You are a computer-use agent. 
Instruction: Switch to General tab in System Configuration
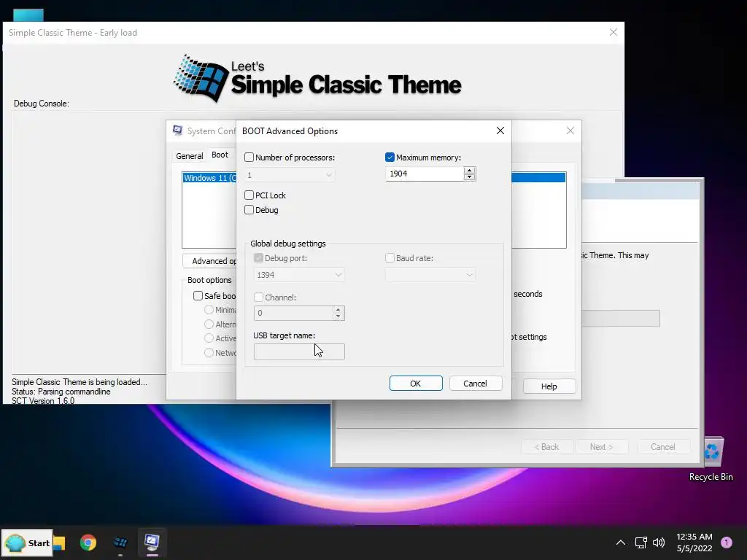[x=189, y=156]
